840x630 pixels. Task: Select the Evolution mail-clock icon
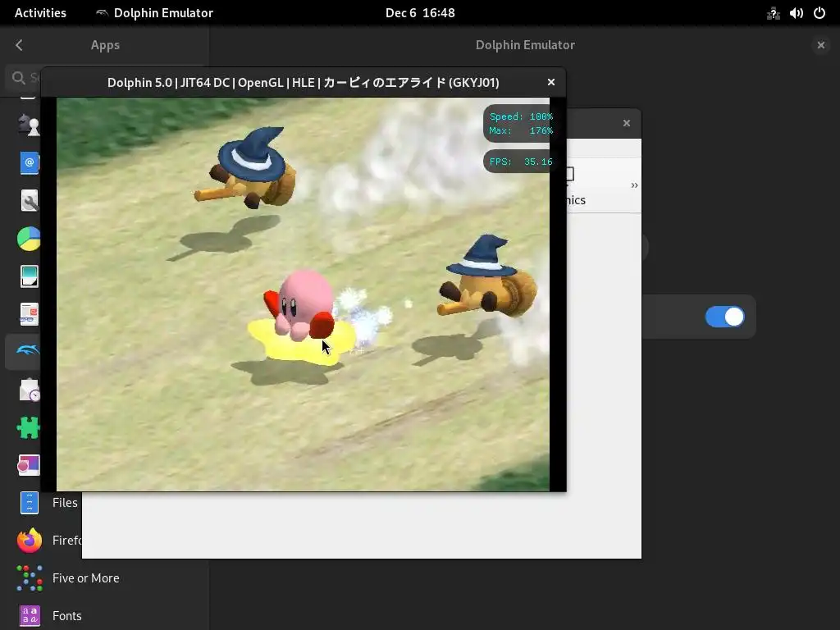coord(30,390)
